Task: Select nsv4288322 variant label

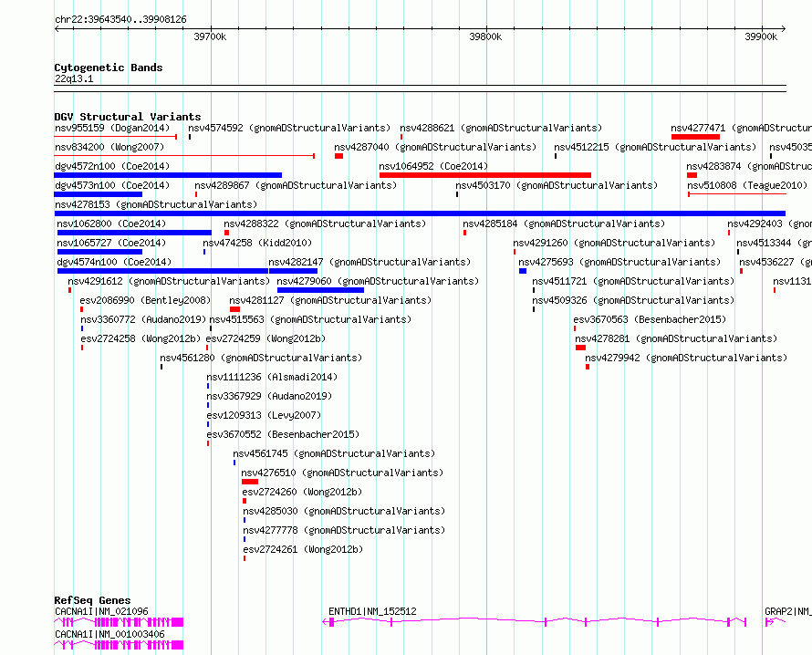Action: click(325, 224)
